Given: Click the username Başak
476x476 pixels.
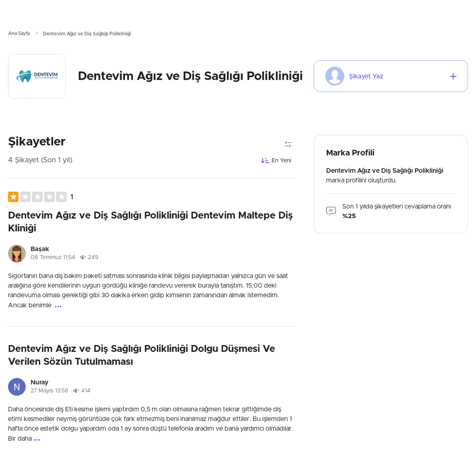Looking at the screenshot, I should (40, 249).
